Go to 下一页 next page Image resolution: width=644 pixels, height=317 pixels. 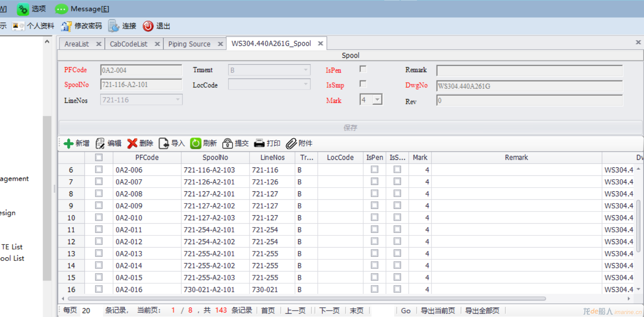coord(329,311)
